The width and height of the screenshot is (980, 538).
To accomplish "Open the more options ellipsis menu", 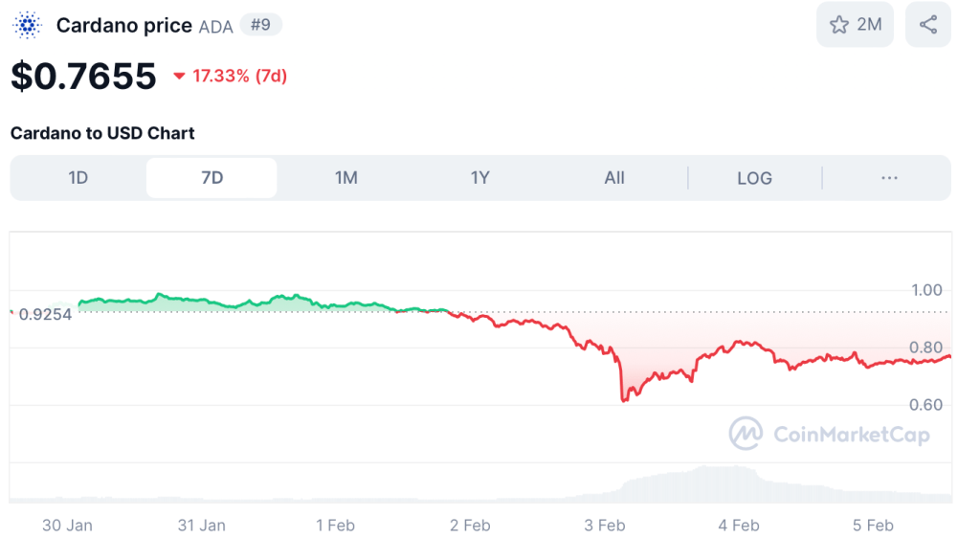I will 888,178.
